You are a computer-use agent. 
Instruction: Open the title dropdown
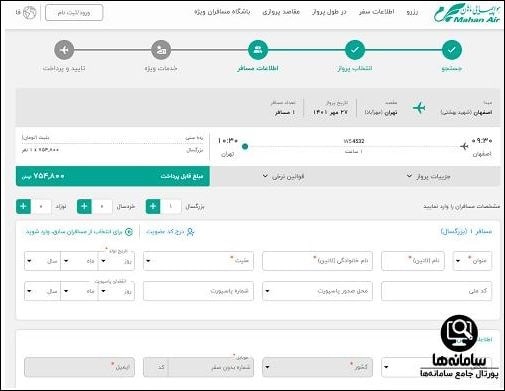(472, 261)
